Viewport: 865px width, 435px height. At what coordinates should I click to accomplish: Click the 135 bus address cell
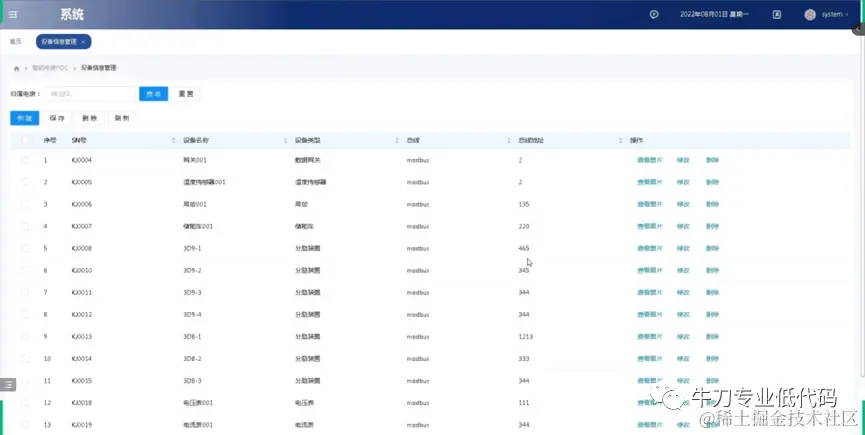(x=524, y=204)
